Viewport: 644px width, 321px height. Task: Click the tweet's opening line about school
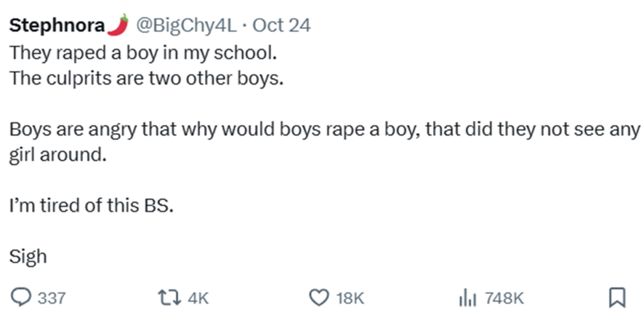click(x=143, y=53)
